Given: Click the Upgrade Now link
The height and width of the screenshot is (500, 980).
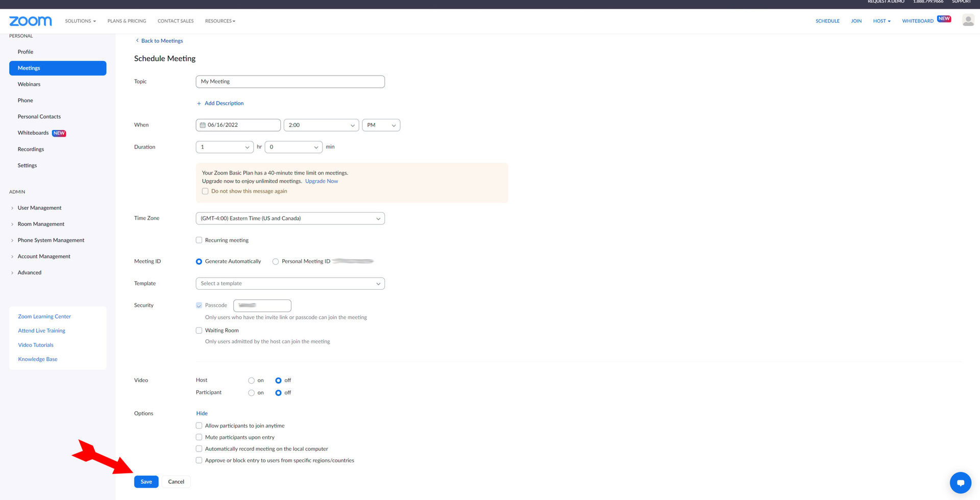Looking at the screenshot, I should click(x=322, y=181).
